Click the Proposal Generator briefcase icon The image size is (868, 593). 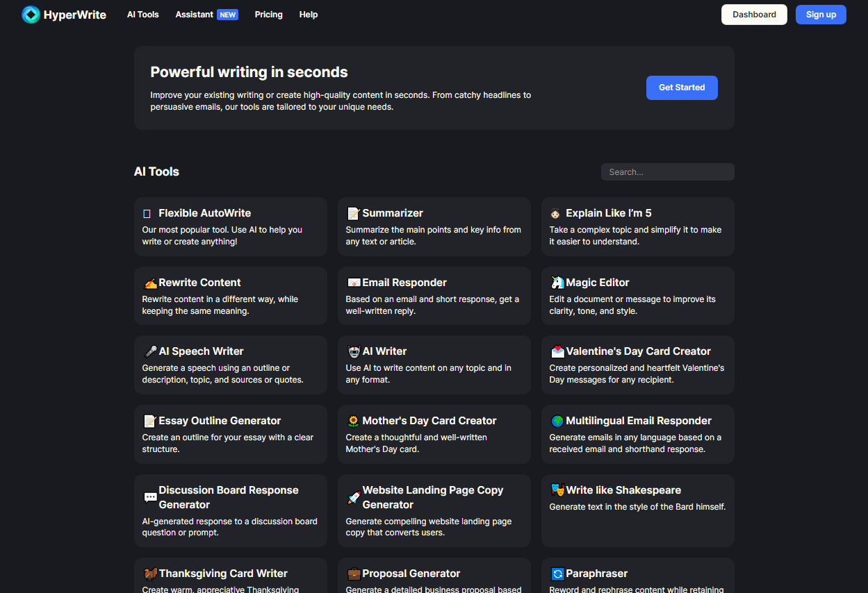click(x=354, y=574)
